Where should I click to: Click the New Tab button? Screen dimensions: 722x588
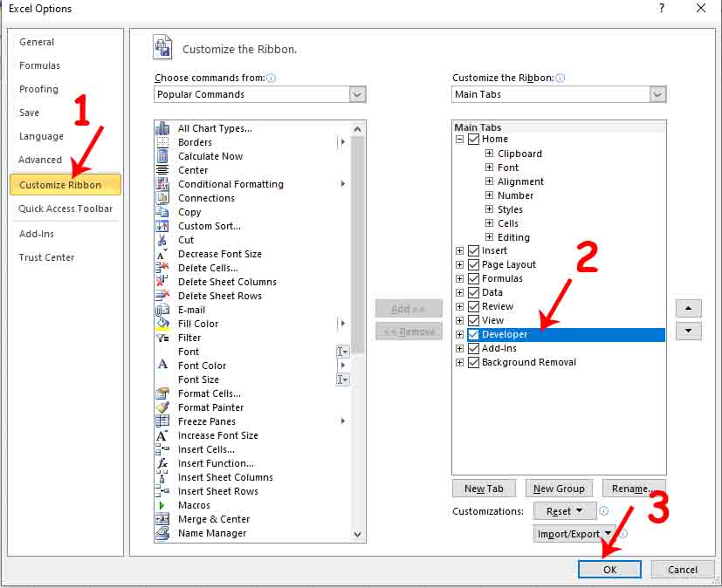(484, 489)
